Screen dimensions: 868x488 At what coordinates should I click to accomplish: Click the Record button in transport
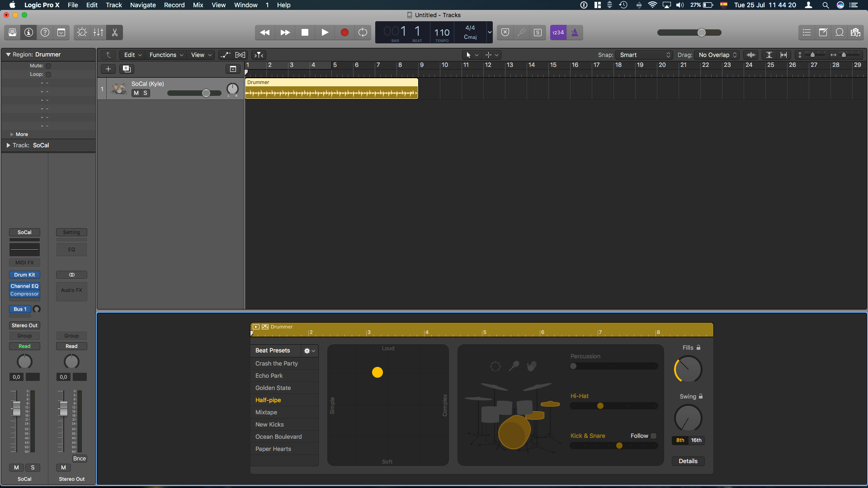tap(344, 33)
